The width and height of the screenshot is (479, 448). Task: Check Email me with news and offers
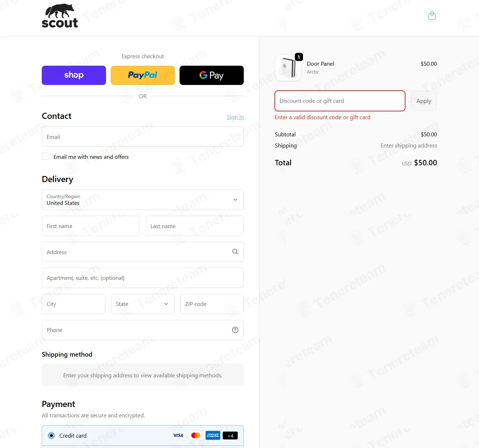[46, 156]
